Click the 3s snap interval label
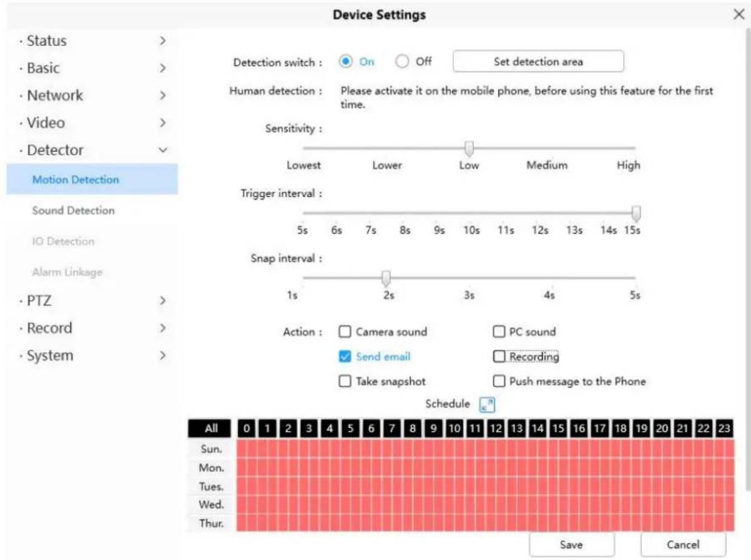 click(x=469, y=295)
